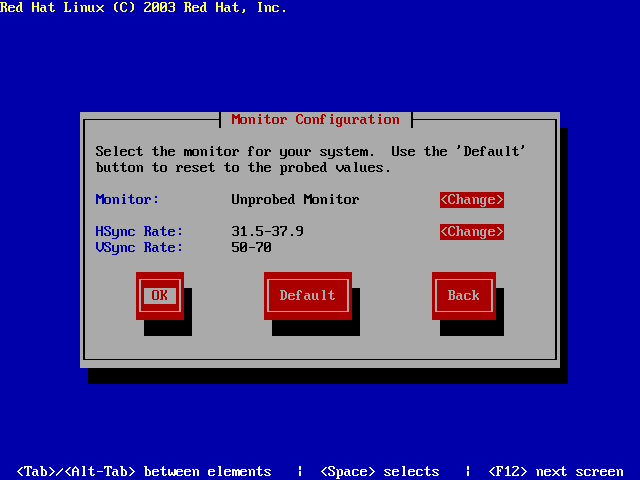
Task: Click the 'HSync Rate:' label
Action: 139,231
